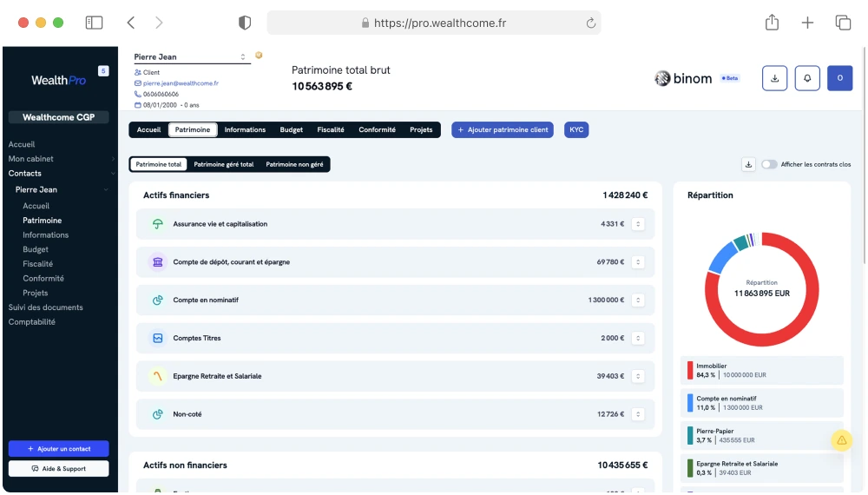This screenshot has width=868, height=495.
Task: Expand the Assurance vie et capitalisation row
Action: [638, 224]
